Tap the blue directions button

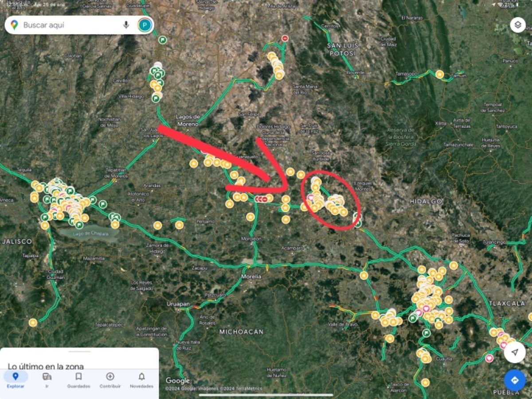(x=514, y=380)
